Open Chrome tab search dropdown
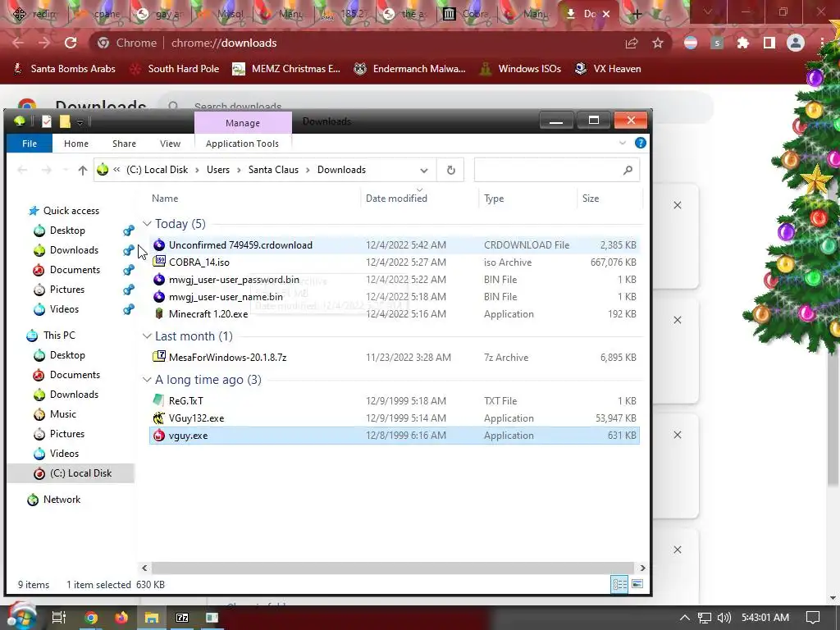Image resolution: width=840 pixels, height=630 pixels. pyautogui.click(x=708, y=11)
